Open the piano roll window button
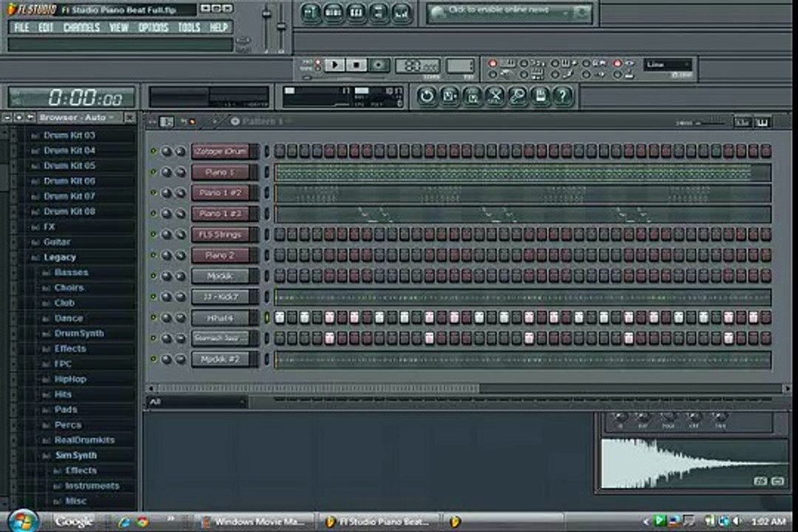This screenshot has height=532, width=798. (356, 13)
